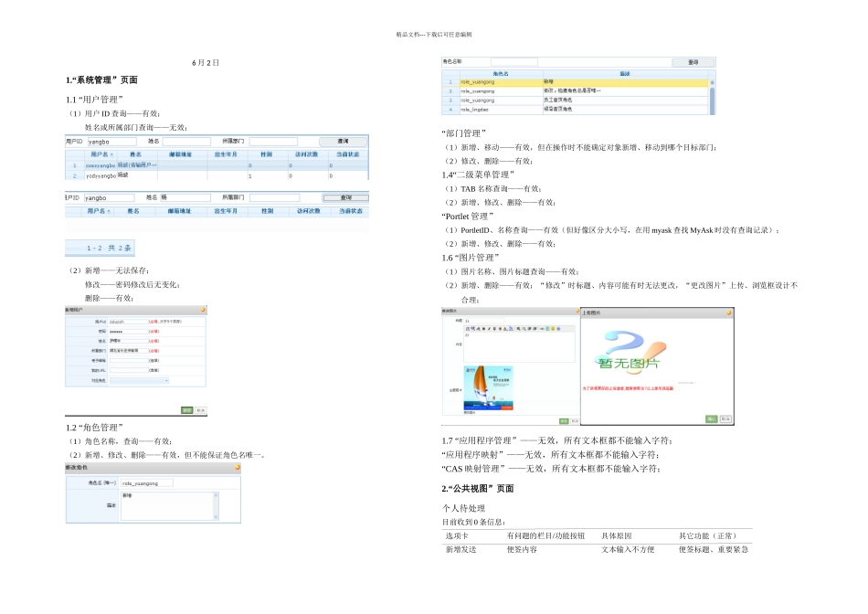The image size is (868, 614).
Task: Click the 新增发送 cell in bottom table
Action: point(460,549)
